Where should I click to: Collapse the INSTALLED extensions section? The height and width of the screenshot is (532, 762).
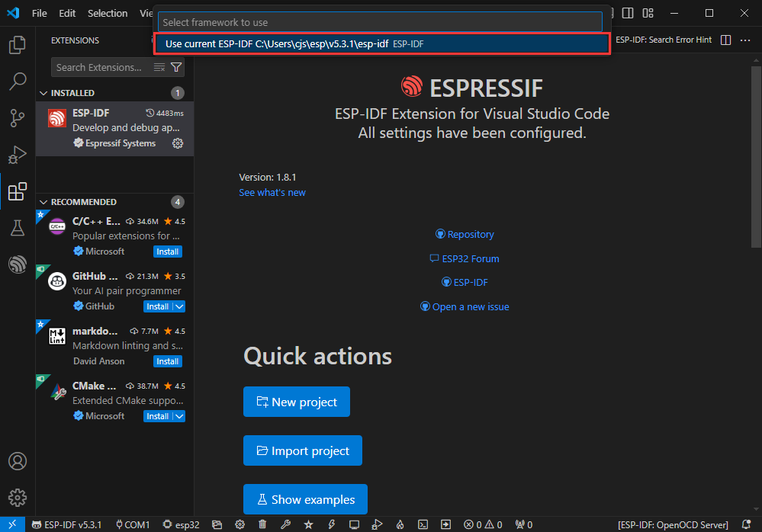tap(43, 93)
